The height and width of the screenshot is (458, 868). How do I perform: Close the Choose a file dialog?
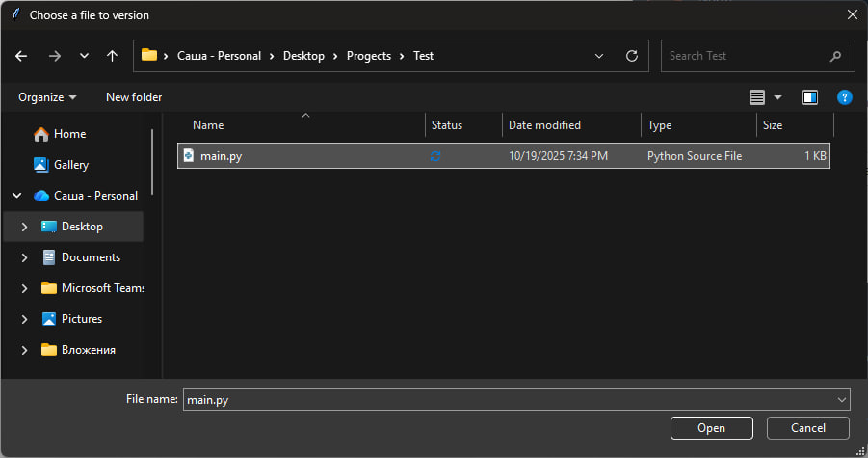852,15
